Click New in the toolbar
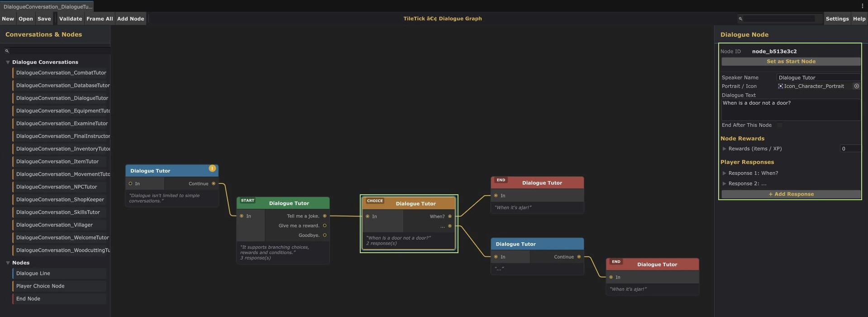868x317 pixels. (x=8, y=19)
